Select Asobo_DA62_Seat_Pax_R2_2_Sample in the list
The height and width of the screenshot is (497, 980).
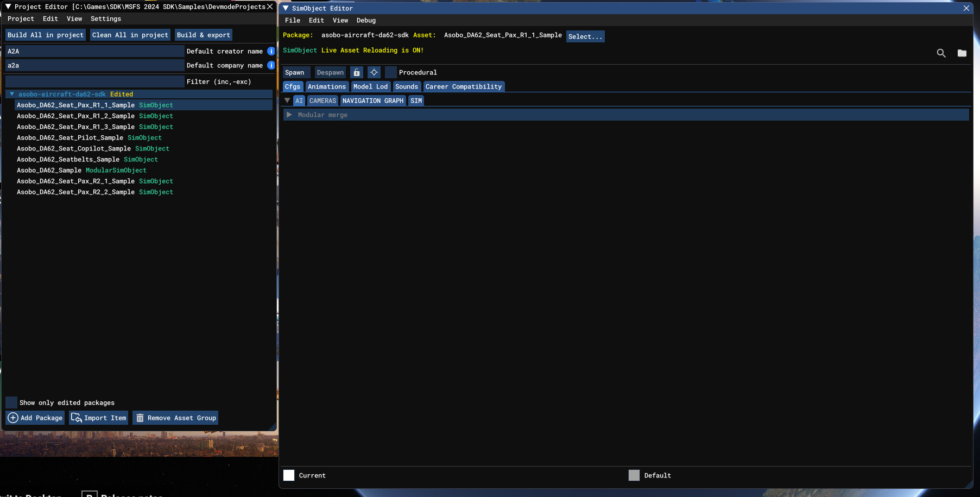point(144,192)
